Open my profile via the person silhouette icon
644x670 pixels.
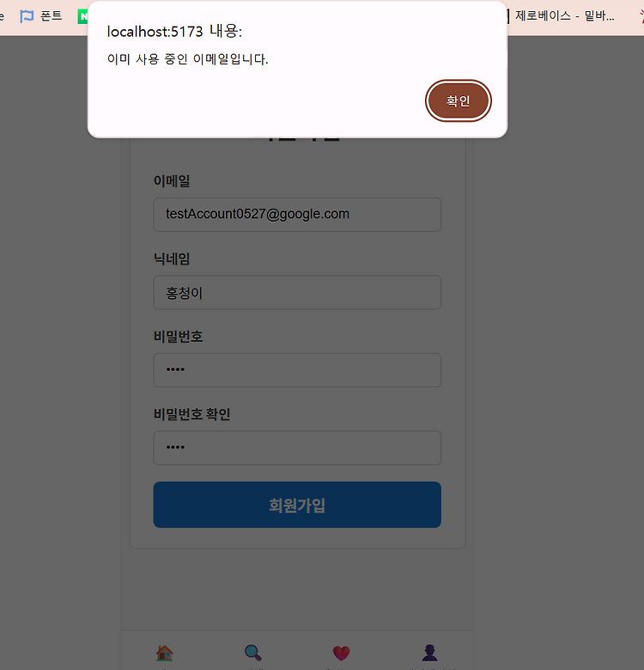pyautogui.click(x=429, y=653)
